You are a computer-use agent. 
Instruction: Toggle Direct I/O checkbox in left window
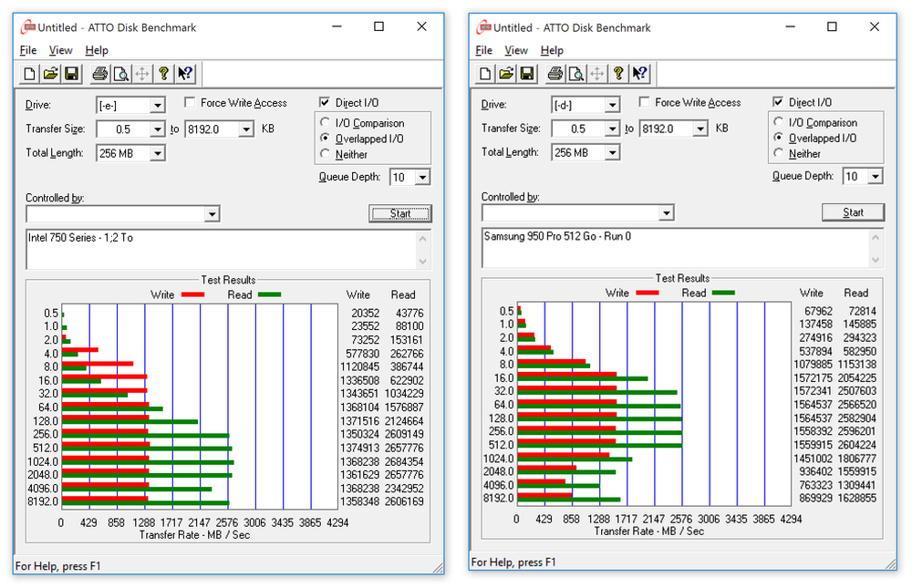click(x=325, y=102)
